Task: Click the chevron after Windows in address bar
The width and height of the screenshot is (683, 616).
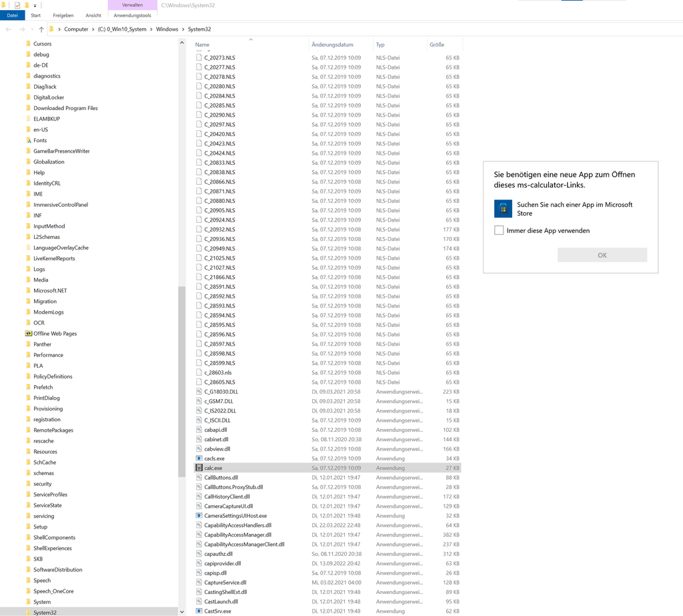Action: pyautogui.click(x=182, y=29)
